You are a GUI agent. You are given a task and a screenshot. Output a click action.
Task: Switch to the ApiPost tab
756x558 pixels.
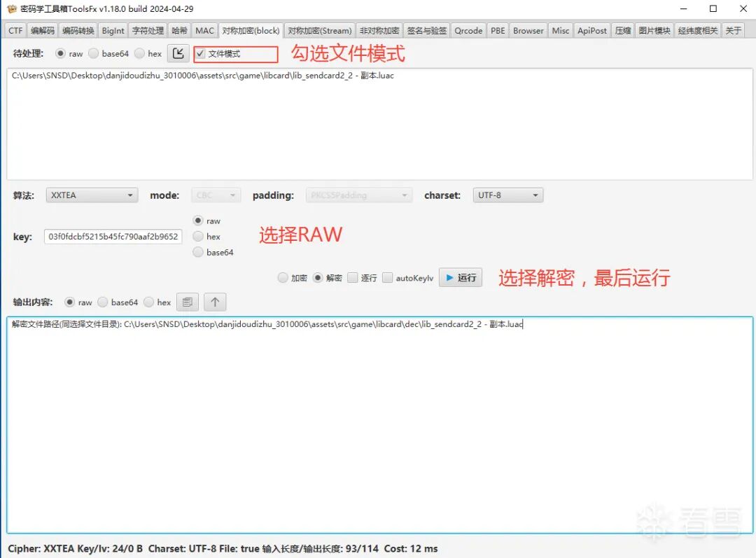coord(592,30)
